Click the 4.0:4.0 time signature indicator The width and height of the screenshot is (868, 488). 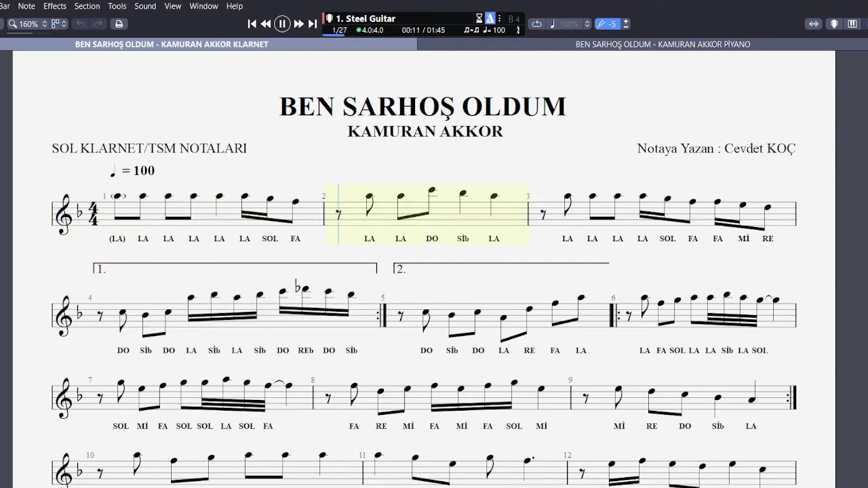370,30
